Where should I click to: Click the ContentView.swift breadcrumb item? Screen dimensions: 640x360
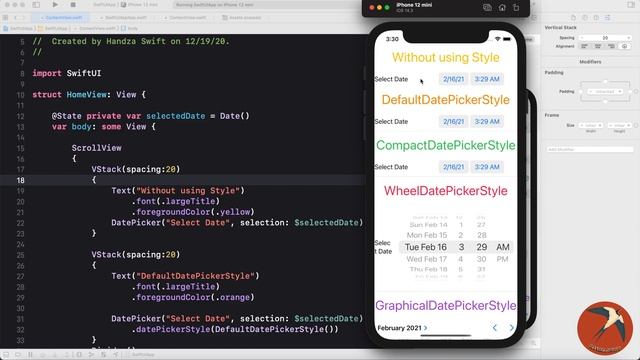97,28
